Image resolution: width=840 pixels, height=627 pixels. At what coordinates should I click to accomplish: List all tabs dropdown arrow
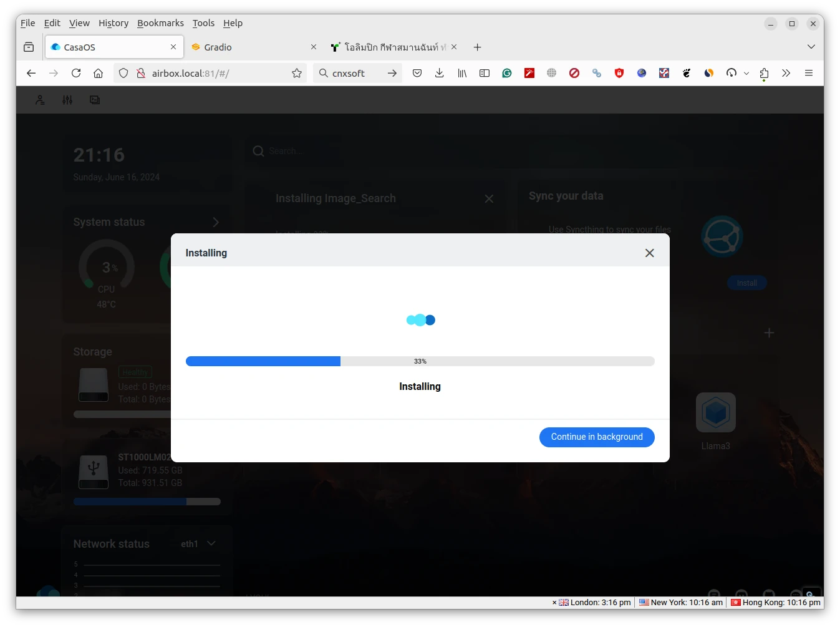[811, 47]
